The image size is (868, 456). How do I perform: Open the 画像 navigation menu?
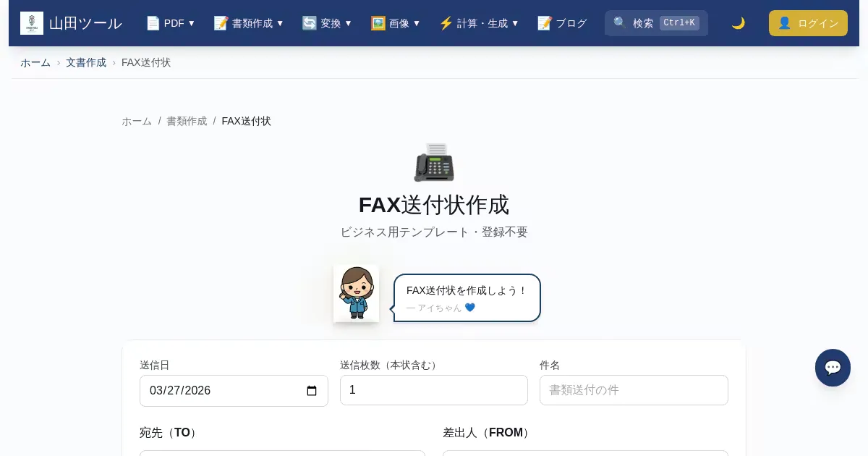point(396,23)
